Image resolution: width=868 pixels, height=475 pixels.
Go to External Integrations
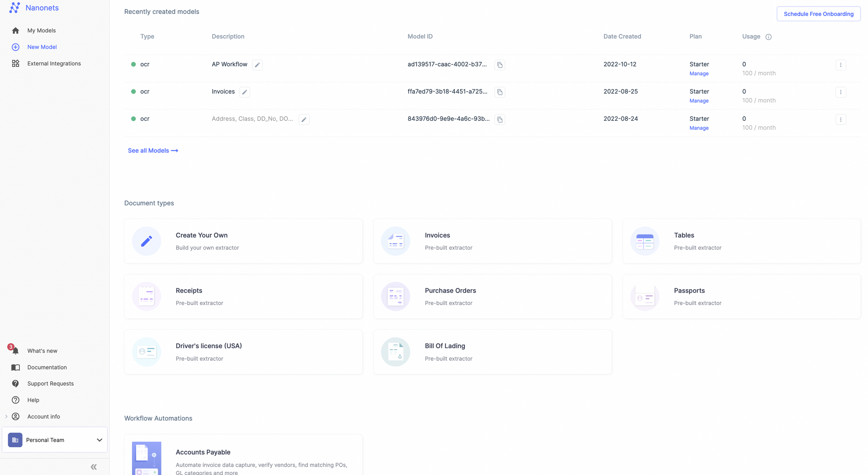coord(54,63)
